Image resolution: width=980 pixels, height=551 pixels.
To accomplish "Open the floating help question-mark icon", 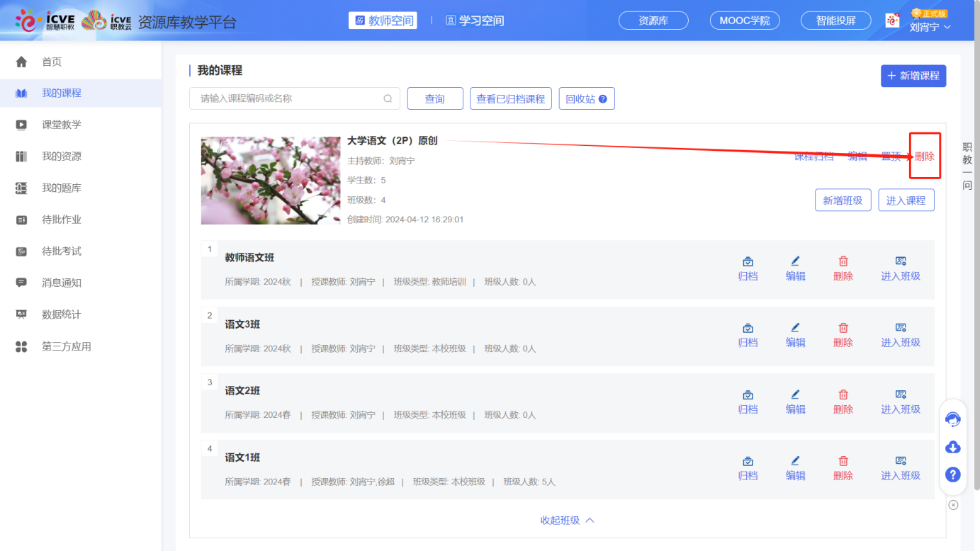I will coord(952,475).
